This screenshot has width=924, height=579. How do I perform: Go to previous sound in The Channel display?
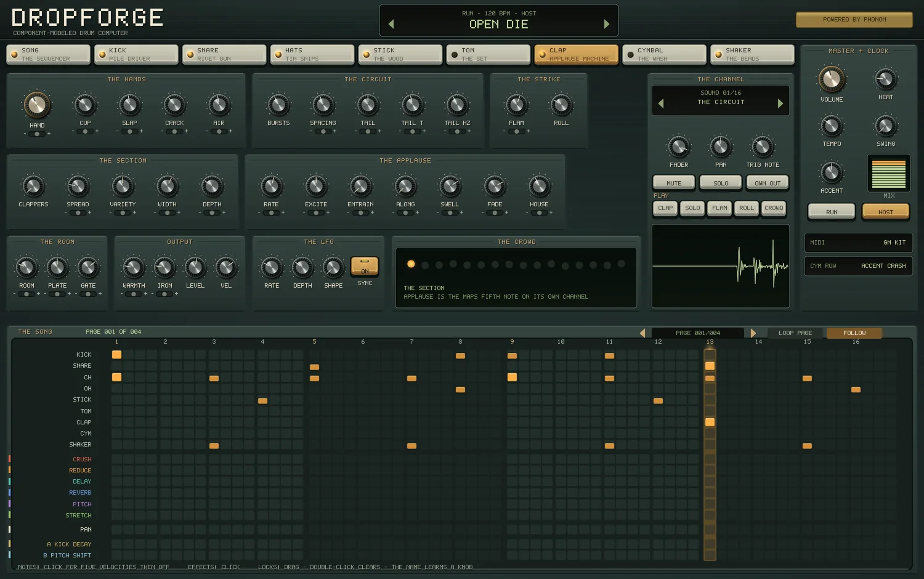tap(661, 103)
